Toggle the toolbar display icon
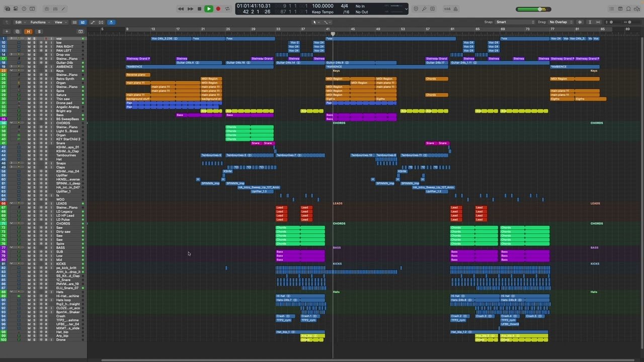The width and height of the screenshot is (644, 362). 33,9
